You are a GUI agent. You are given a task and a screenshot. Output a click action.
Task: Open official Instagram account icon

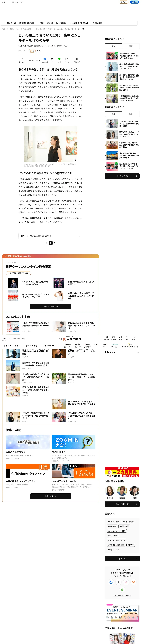point(126,582)
